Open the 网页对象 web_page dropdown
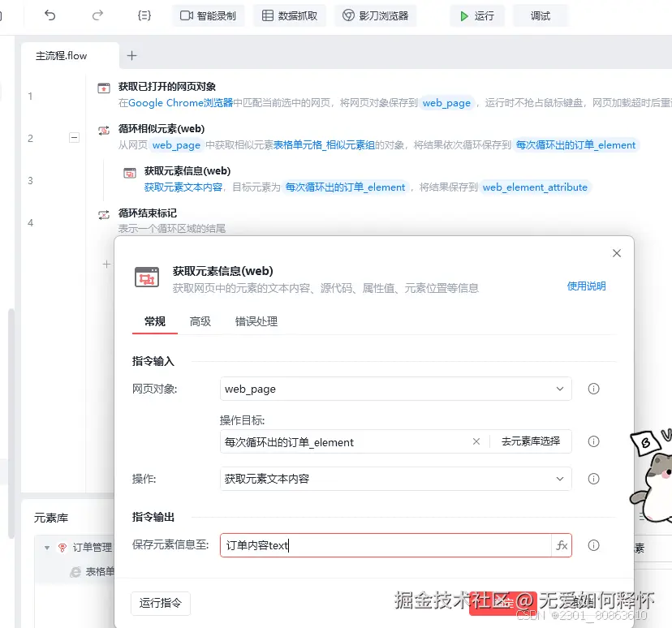The image size is (672, 628). click(558, 389)
